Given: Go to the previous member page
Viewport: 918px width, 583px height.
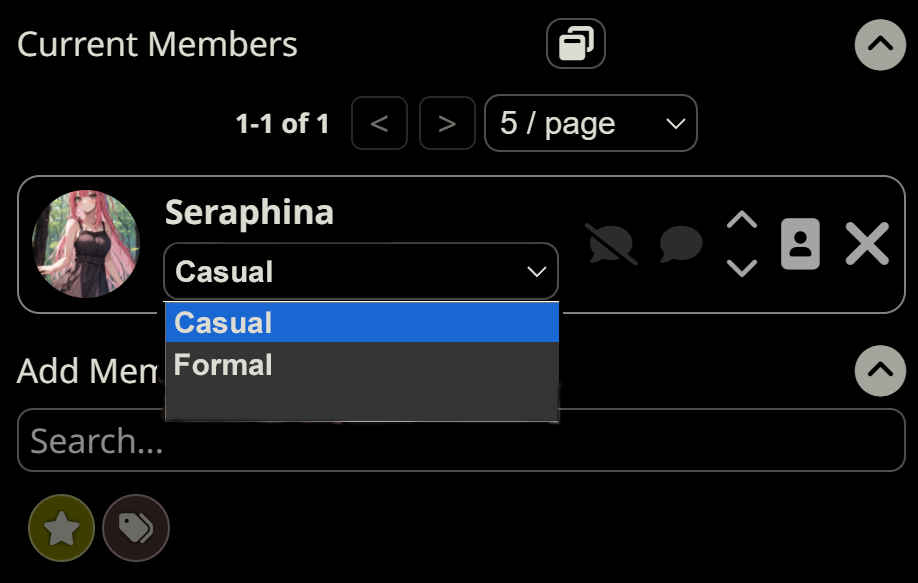Looking at the screenshot, I should point(378,123).
